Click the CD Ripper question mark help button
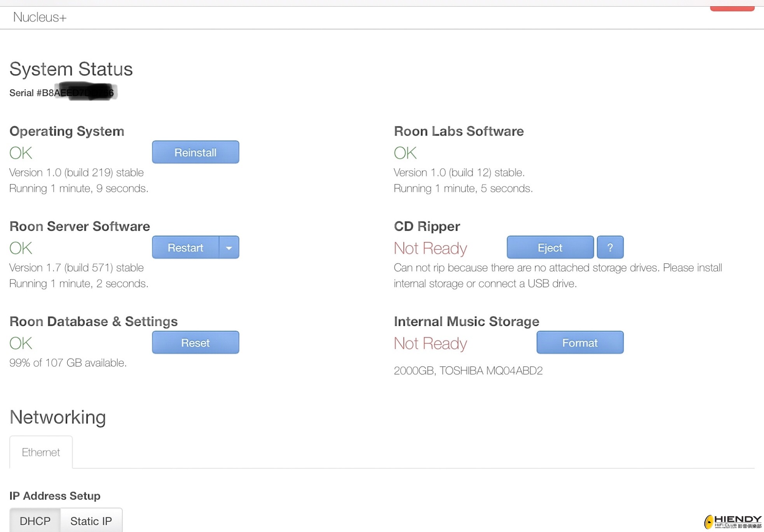Screen dimensions: 764x532 [610, 247]
